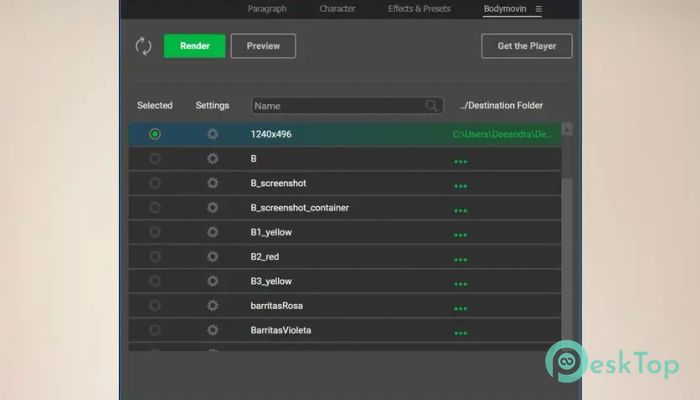Set destination folder dots for B1_yellow
This screenshot has width=700, height=400.
click(x=461, y=235)
